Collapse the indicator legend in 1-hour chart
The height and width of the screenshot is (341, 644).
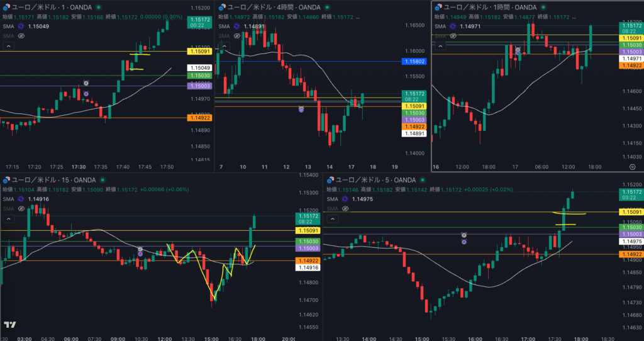[x=440, y=47]
